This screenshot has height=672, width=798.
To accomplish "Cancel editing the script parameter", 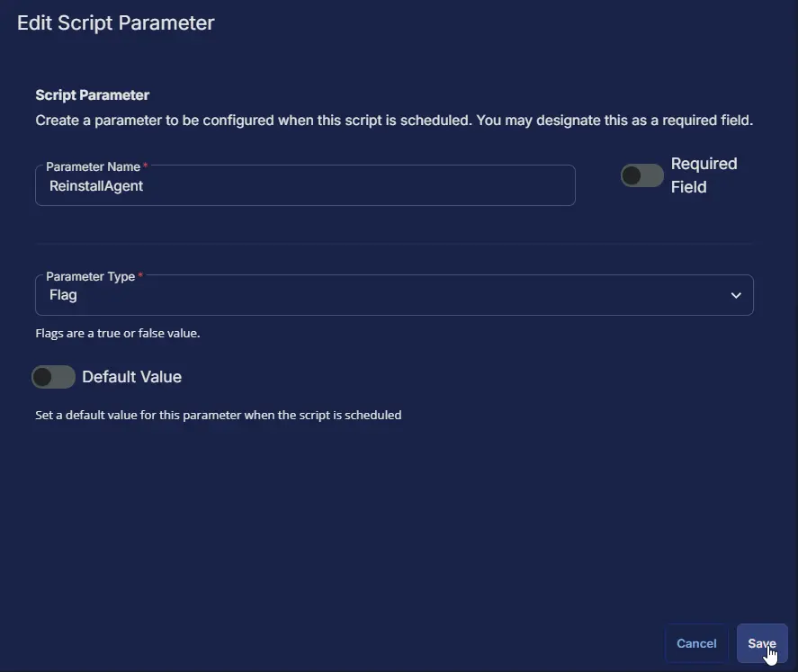I will pyautogui.click(x=696, y=643).
